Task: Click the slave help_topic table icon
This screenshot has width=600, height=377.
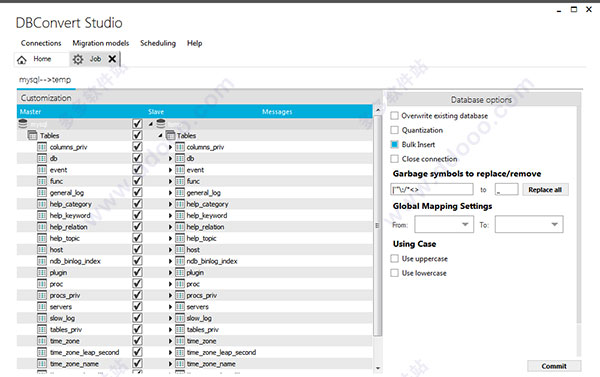Action: pos(180,238)
